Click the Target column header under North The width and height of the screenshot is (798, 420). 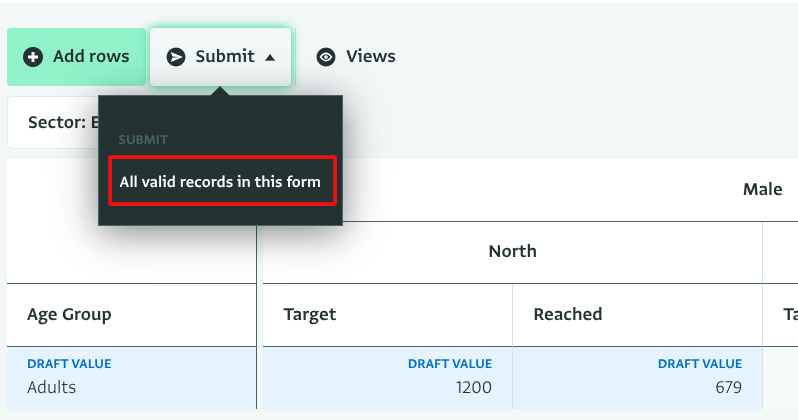click(310, 314)
